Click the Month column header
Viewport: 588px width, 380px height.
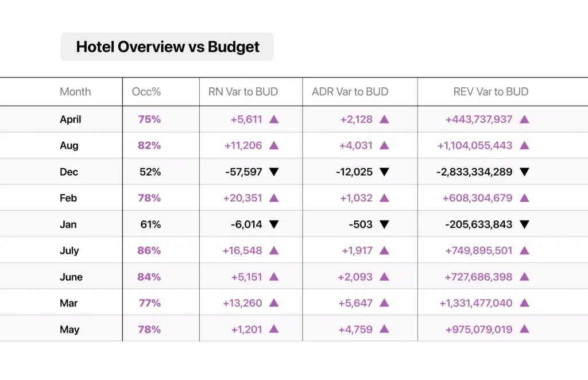(x=75, y=92)
